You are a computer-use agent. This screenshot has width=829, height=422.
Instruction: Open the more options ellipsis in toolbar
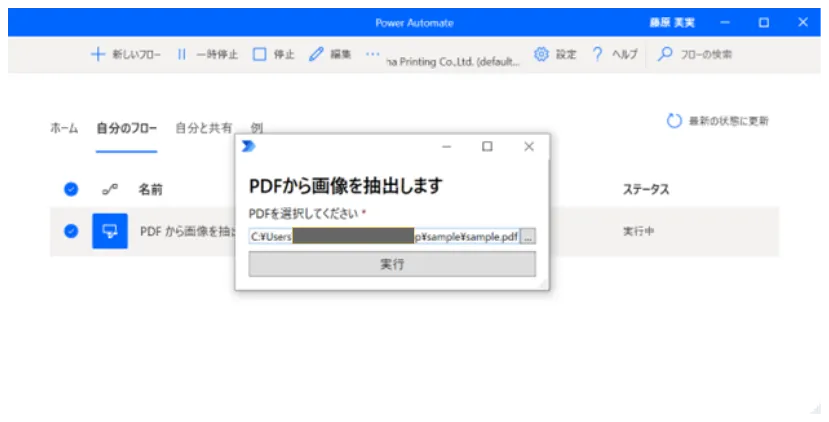[x=373, y=54]
